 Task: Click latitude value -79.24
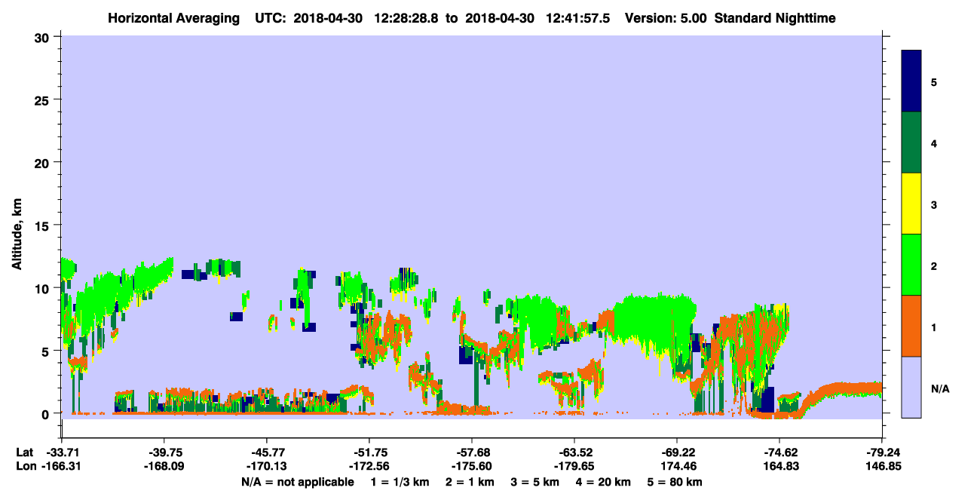pos(882,452)
